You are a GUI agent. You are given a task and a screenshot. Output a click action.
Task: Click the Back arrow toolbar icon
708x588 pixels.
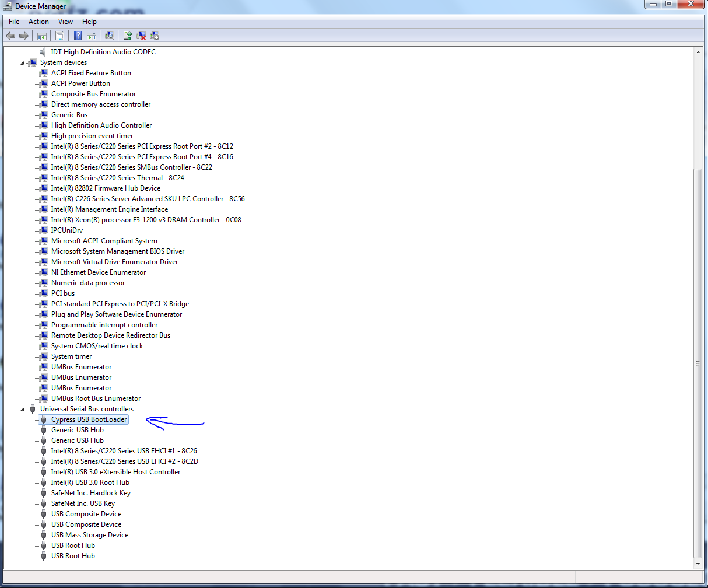click(10, 36)
